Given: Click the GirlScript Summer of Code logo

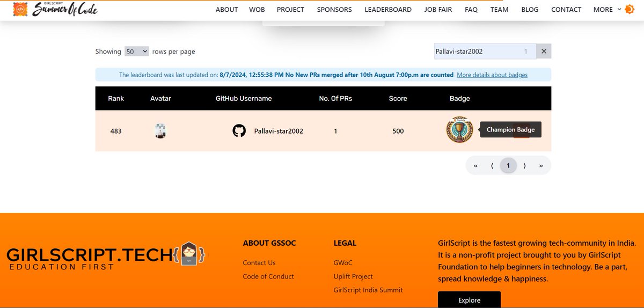Looking at the screenshot, I should tap(55, 9).
